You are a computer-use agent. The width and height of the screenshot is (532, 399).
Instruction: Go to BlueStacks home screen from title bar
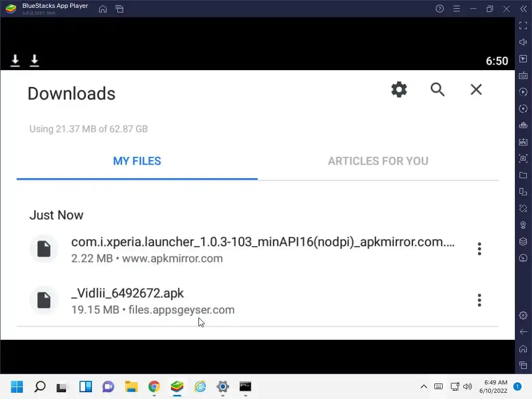[103, 9]
